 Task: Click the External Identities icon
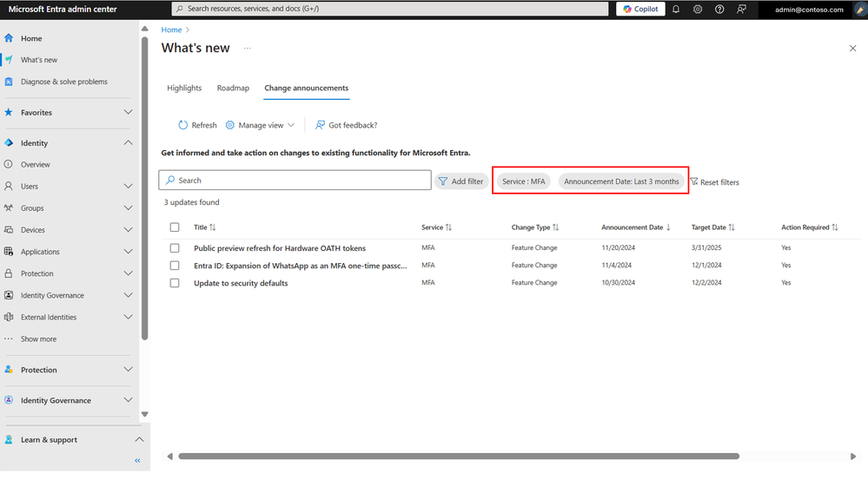click(x=9, y=317)
